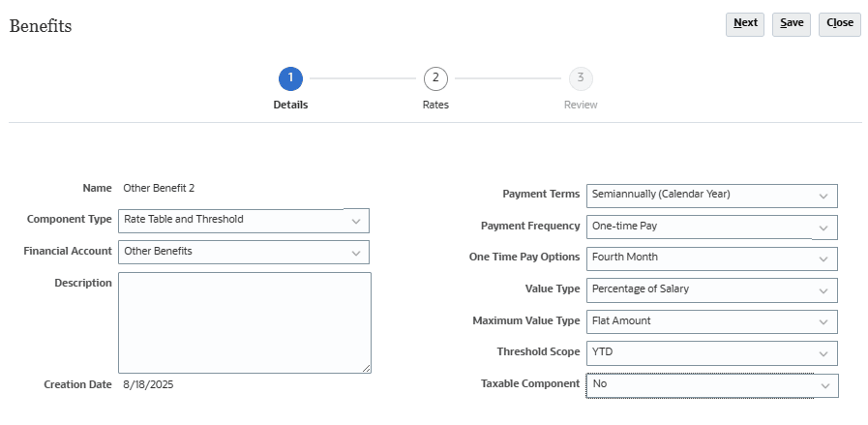This screenshot has height=425, width=868.
Task: Click the Details step circle numbered 1
Action: pos(290,78)
